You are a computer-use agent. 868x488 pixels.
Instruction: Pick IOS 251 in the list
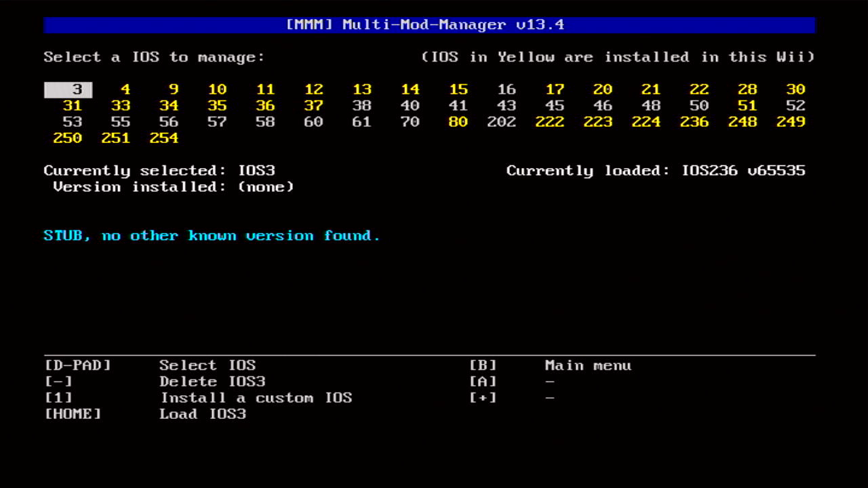116,138
